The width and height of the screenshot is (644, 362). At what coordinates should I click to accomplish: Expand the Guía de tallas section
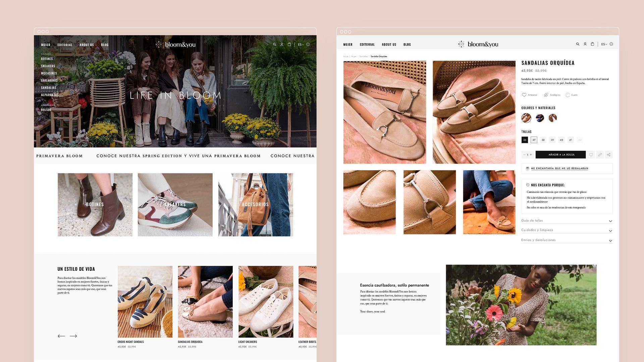pos(567,221)
